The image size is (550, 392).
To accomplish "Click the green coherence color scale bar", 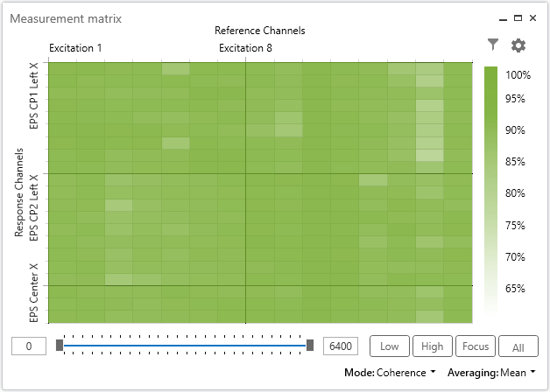I will coord(490,188).
